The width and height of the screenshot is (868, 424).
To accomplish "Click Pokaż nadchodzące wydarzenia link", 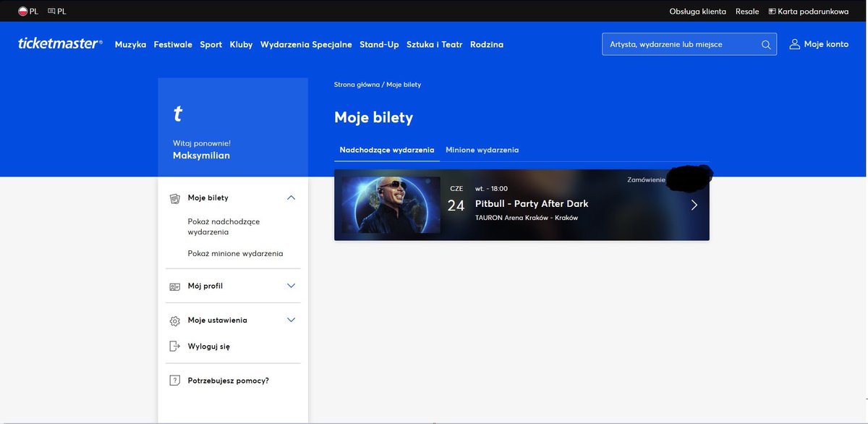I will coord(224,226).
